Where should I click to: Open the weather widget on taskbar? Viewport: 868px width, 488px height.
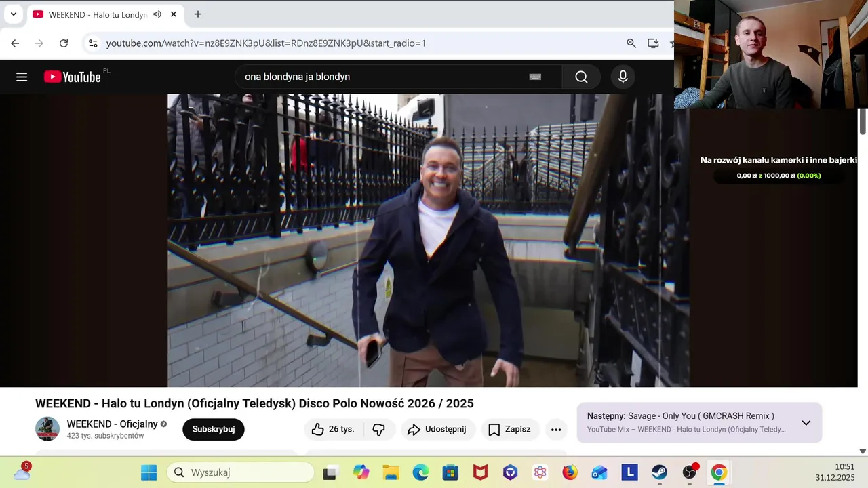[x=22, y=472]
